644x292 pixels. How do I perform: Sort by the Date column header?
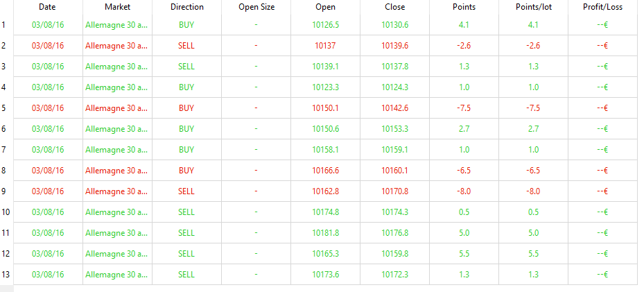47,7
